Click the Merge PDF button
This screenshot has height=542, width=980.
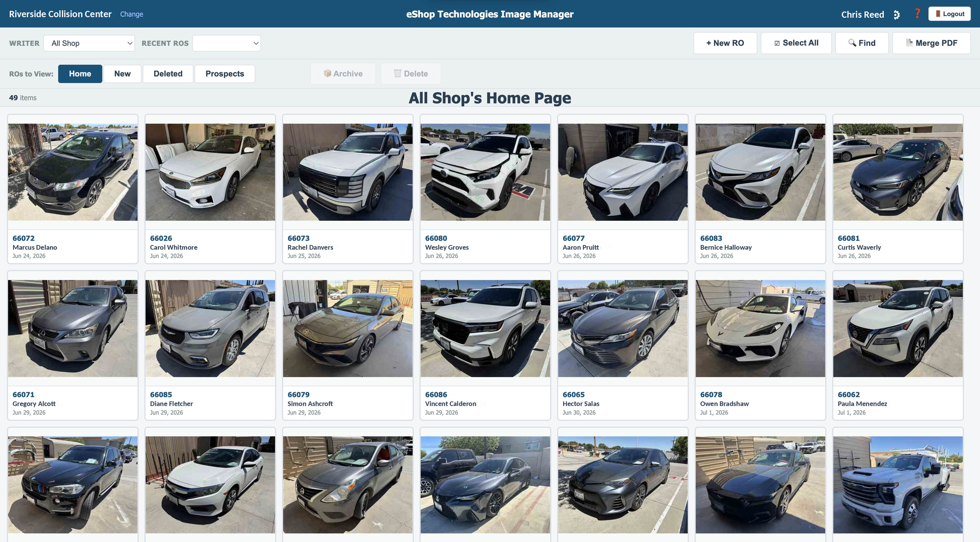click(x=931, y=43)
